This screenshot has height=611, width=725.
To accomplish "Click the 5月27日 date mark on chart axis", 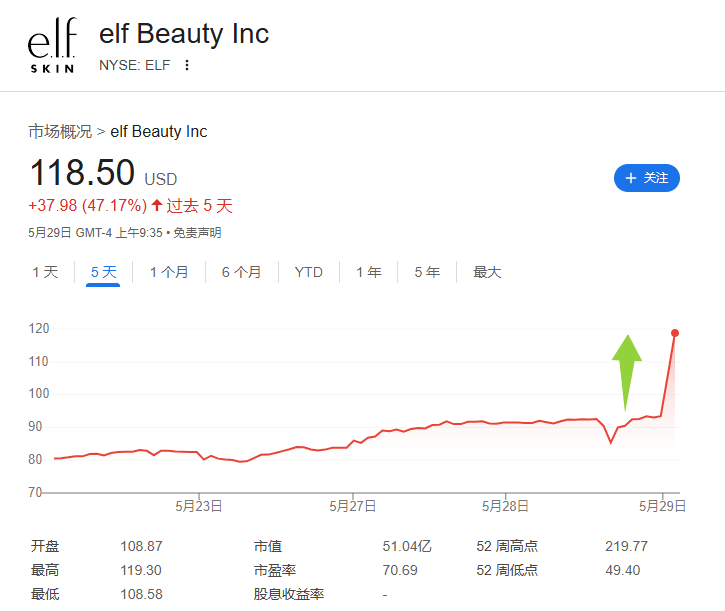I will coord(353,506).
